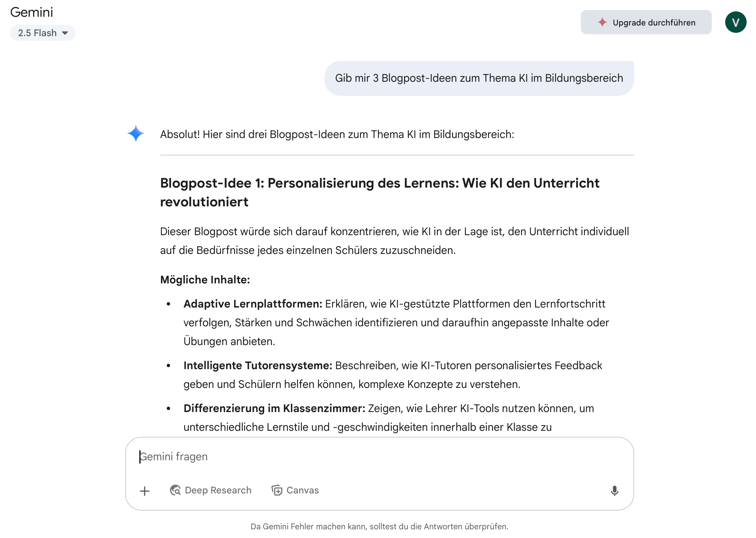Open the account avatar with letter V
This screenshot has height=538, width=756.
pos(736,22)
